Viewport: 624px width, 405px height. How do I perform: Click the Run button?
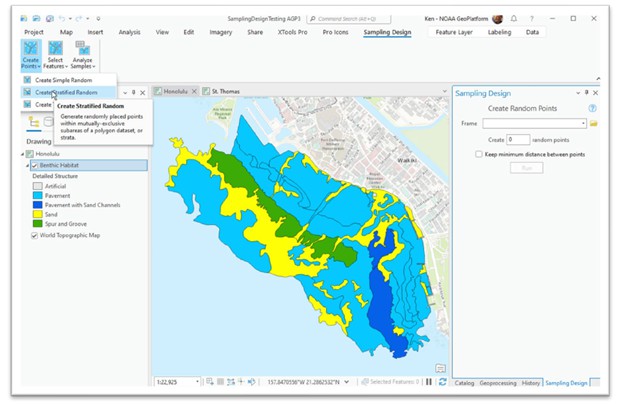(x=526, y=168)
